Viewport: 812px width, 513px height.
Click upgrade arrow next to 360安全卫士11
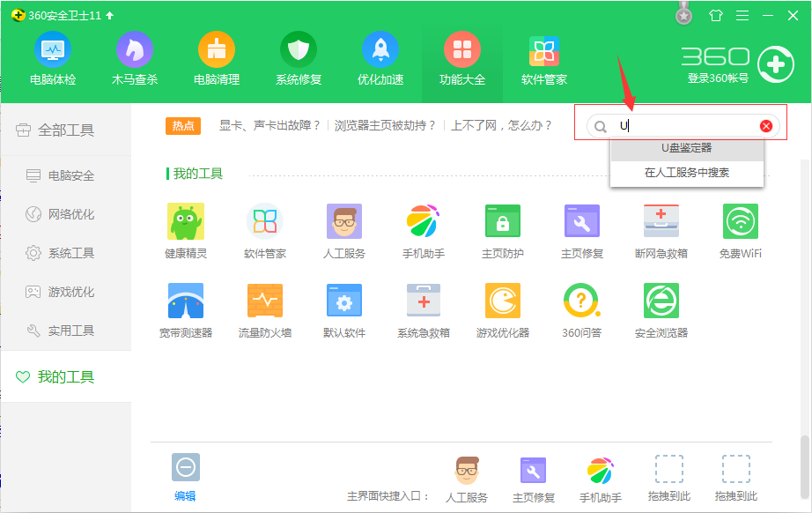[110, 16]
